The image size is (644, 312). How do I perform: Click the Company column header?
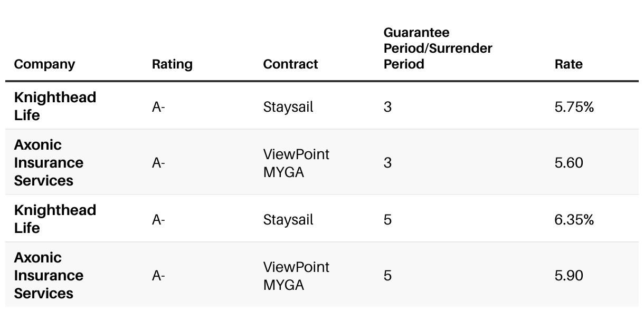coord(44,64)
